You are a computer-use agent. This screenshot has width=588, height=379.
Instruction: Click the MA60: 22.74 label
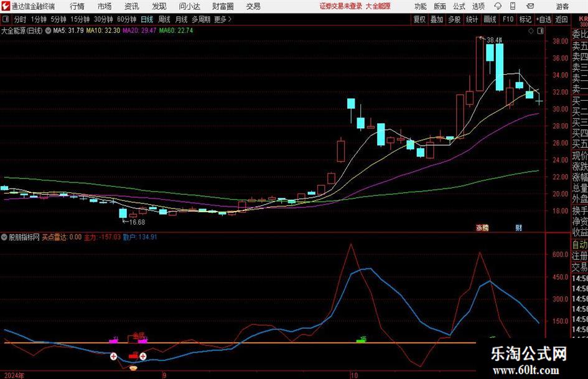click(176, 30)
